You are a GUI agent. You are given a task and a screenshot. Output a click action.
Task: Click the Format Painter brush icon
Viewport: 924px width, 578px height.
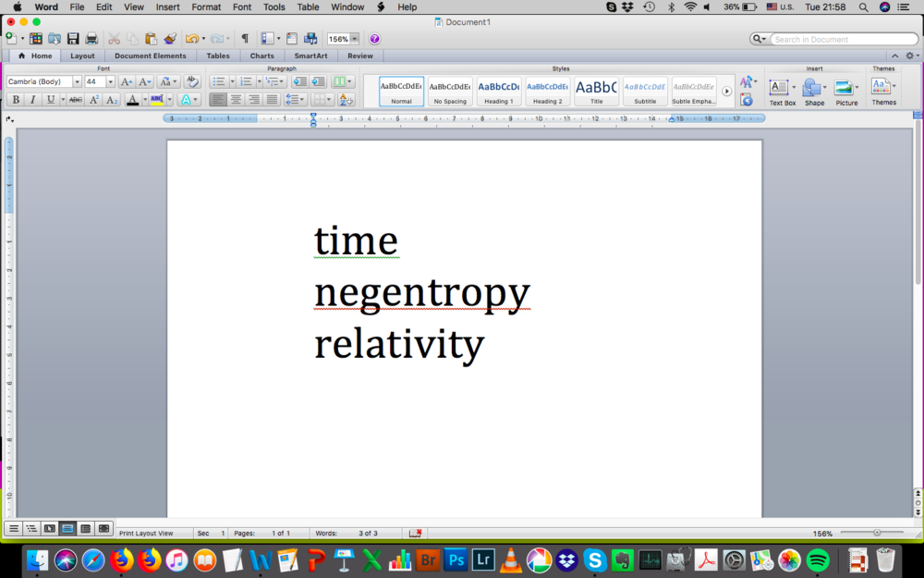tap(170, 39)
